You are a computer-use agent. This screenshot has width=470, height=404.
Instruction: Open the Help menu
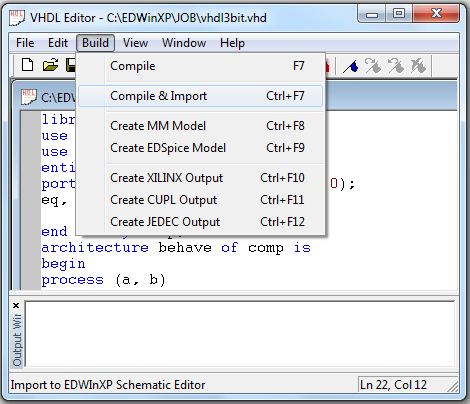pyautogui.click(x=232, y=43)
